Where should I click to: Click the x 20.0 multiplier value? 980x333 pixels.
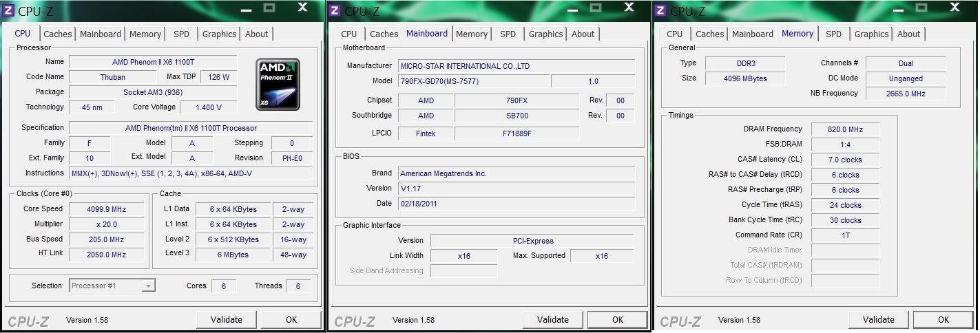click(107, 224)
